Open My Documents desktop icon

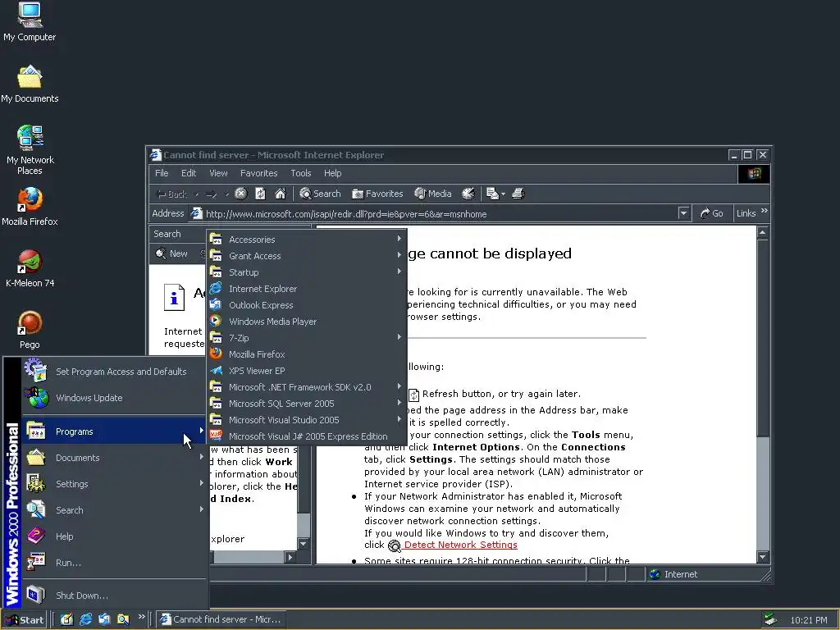click(30, 84)
